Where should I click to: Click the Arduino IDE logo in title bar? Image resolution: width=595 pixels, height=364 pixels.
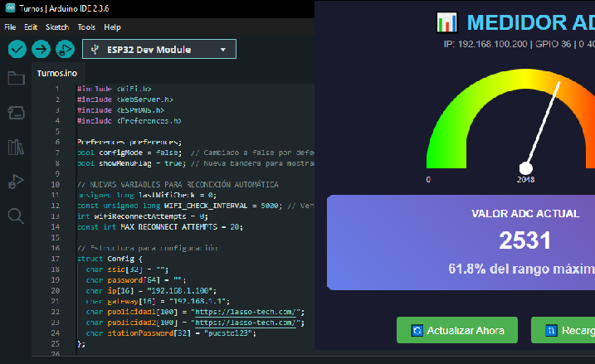tap(10, 8)
